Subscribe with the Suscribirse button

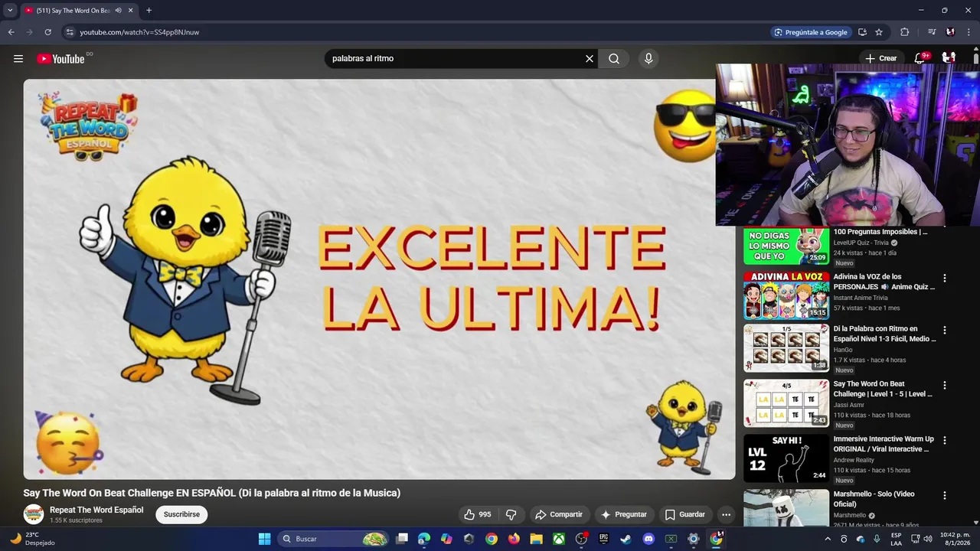pos(181,514)
